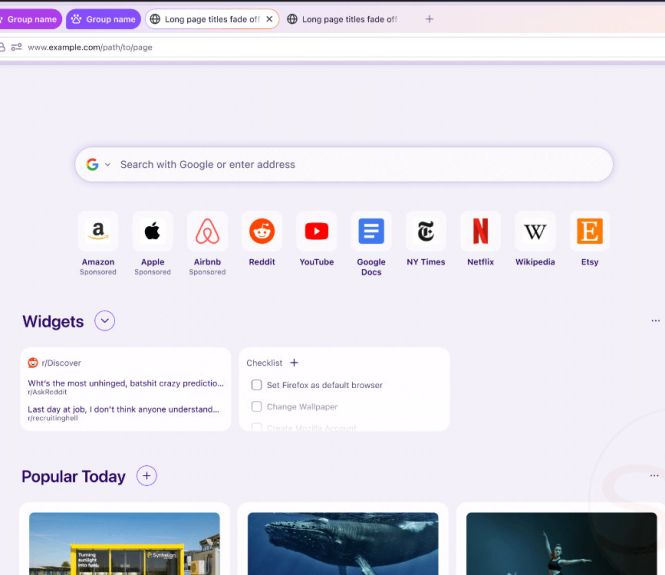
Task: Open the yellow building story thumbnail
Action: pos(125,544)
